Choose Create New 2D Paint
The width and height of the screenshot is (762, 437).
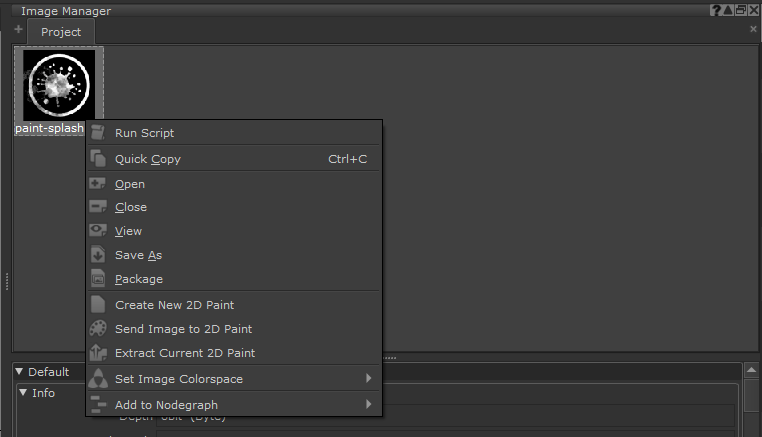tap(174, 305)
